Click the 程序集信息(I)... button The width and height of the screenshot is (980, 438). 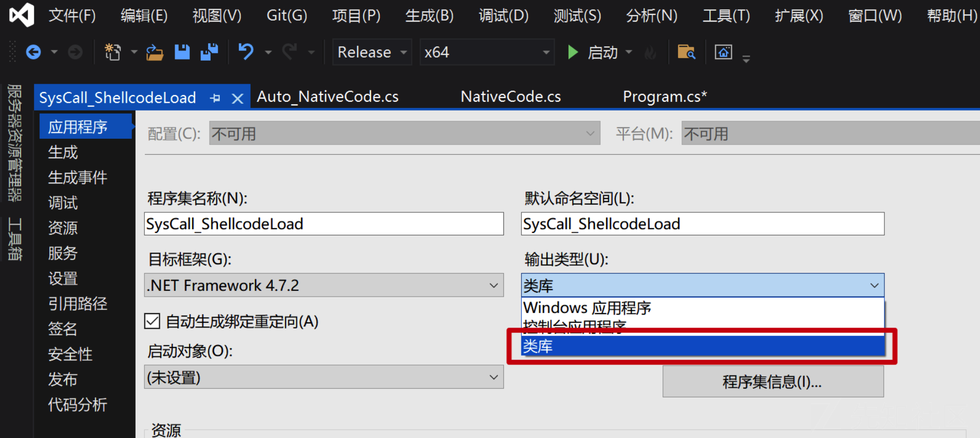773,381
